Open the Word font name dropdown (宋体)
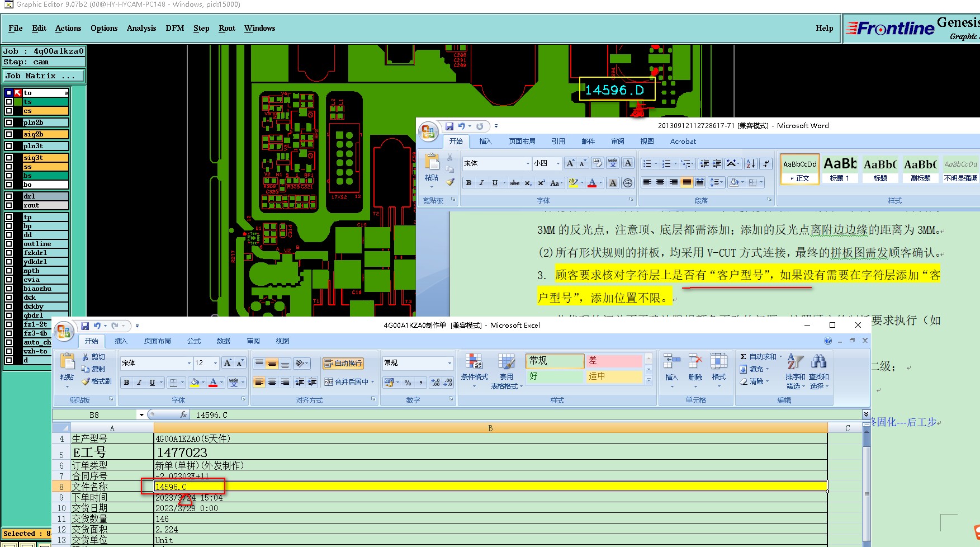The width and height of the screenshot is (980, 547). click(527, 163)
